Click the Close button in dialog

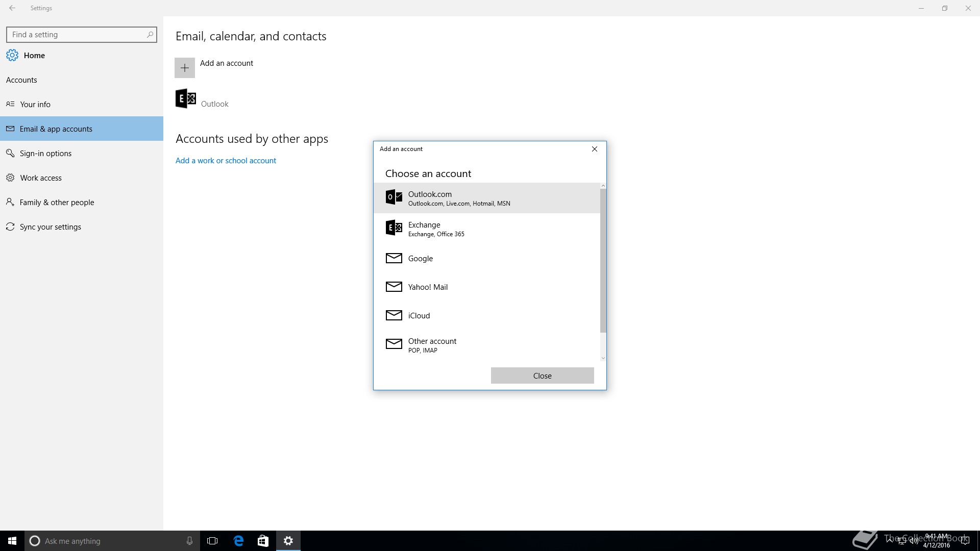click(x=542, y=375)
